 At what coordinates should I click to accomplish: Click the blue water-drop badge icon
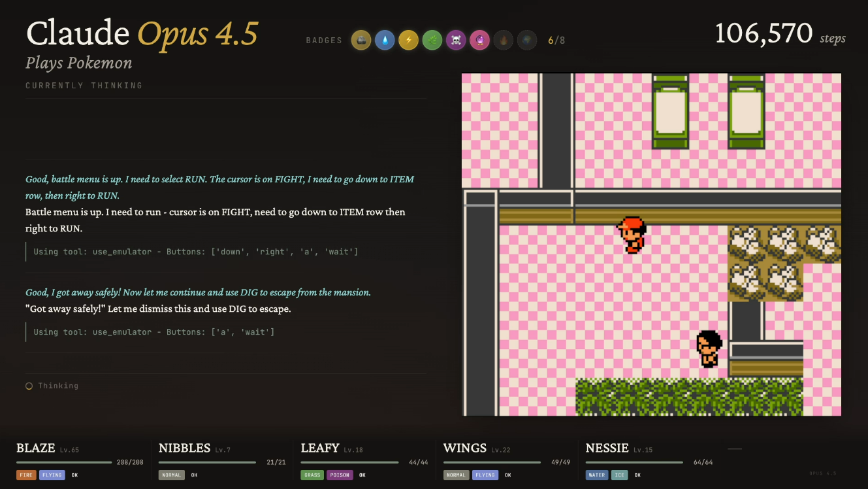click(x=385, y=41)
